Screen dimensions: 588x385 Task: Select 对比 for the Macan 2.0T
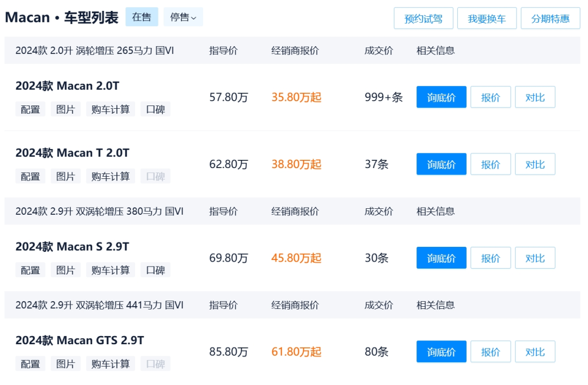coord(535,97)
